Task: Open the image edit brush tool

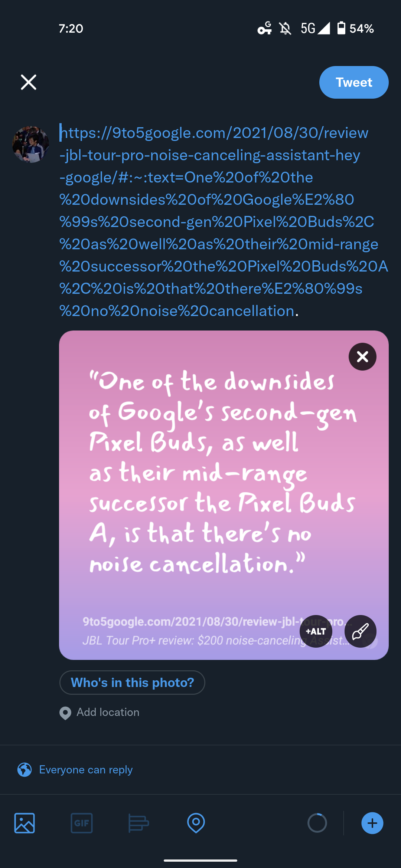Action: pos(360,631)
